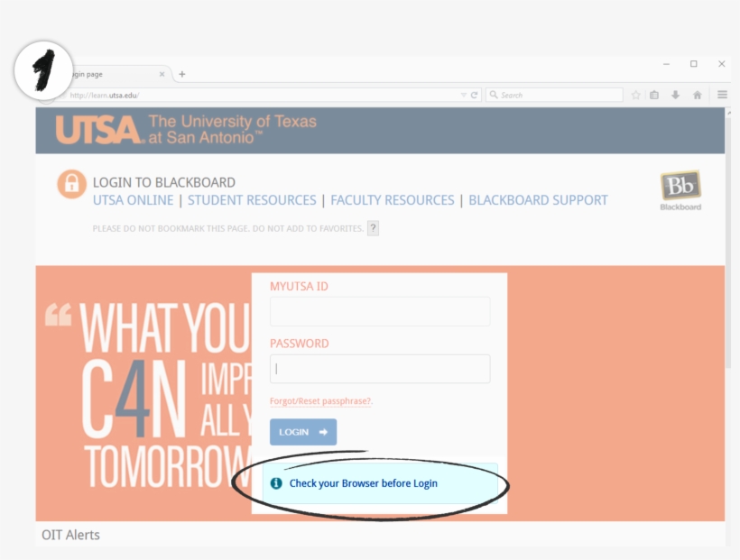Go to browser Home icon
The width and height of the screenshot is (740, 560).
pos(697,95)
